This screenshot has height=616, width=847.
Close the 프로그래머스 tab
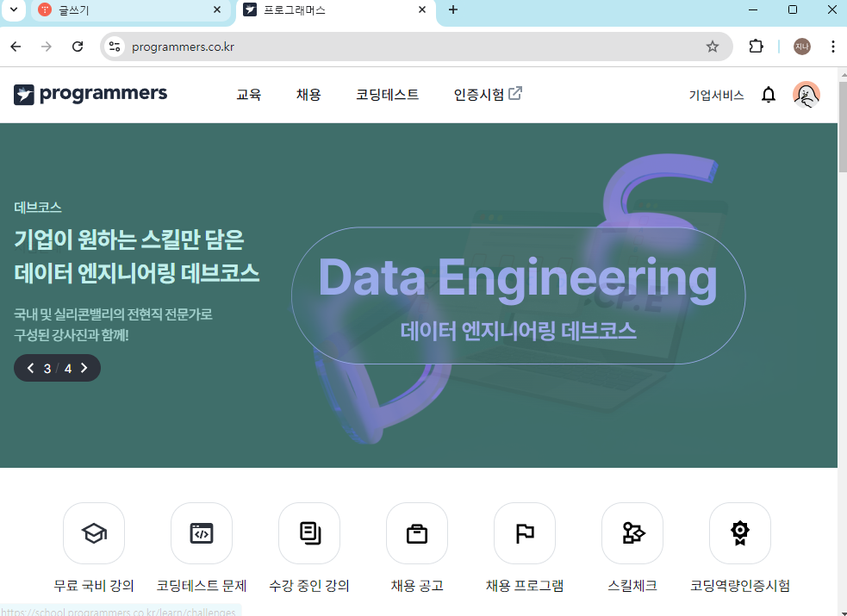tap(422, 9)
